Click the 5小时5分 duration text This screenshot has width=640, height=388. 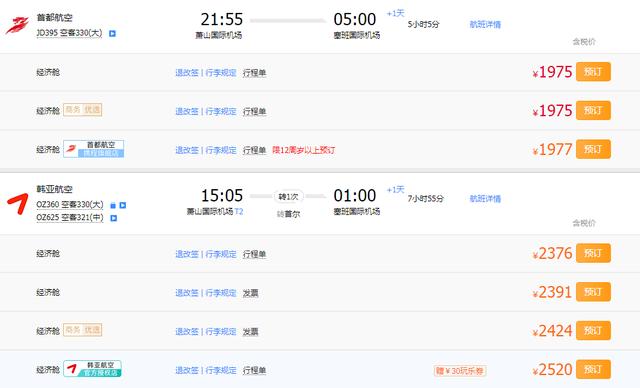(423, 24)
